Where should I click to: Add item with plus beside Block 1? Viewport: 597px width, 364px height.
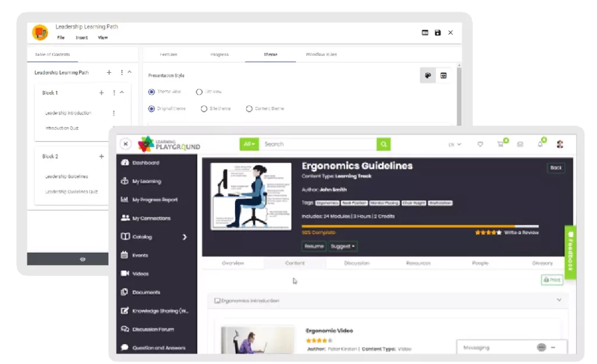coord(101,93)
